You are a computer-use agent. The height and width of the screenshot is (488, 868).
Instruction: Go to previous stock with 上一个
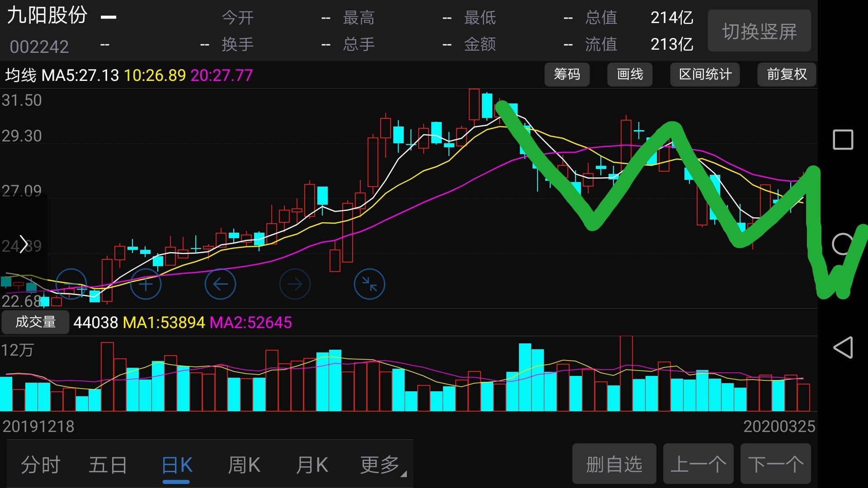698,464
